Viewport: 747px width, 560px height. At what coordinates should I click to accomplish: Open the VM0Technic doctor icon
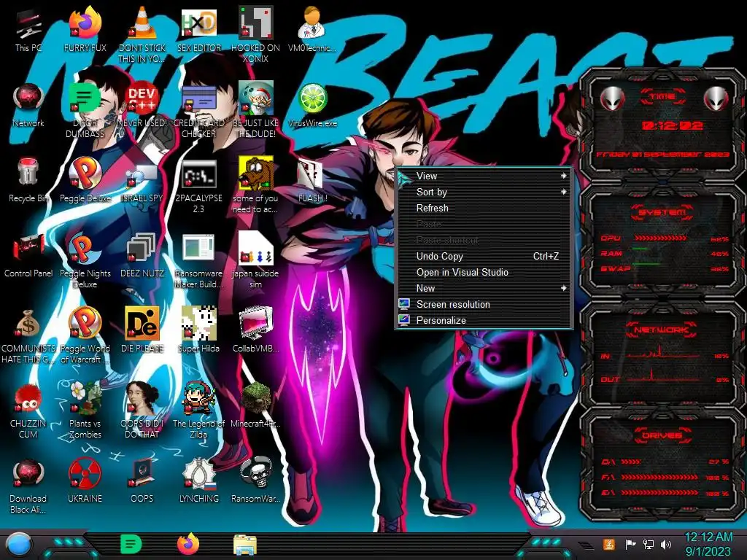point(312,28)
